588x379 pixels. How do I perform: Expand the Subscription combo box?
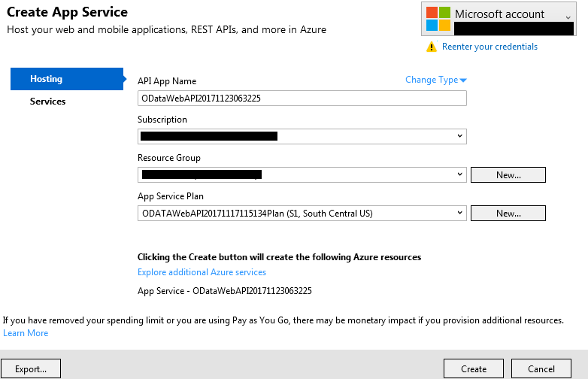[x=459, y=136]
